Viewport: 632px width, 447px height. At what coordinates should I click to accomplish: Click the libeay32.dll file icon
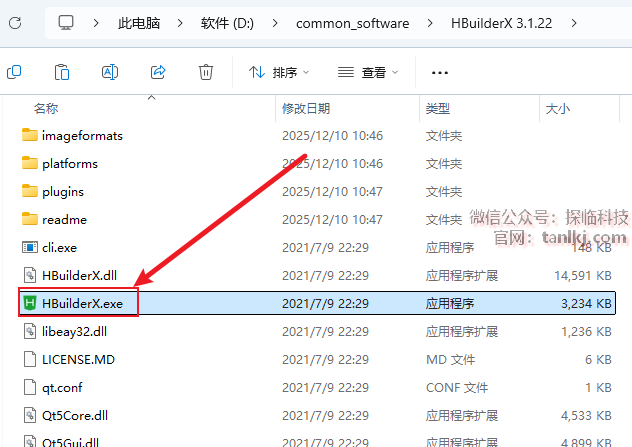coord(30,331)
